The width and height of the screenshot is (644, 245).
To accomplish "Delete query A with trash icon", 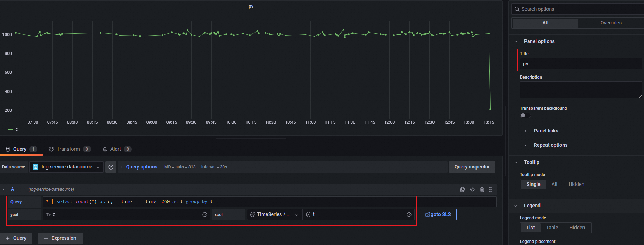I will [482, 189].
